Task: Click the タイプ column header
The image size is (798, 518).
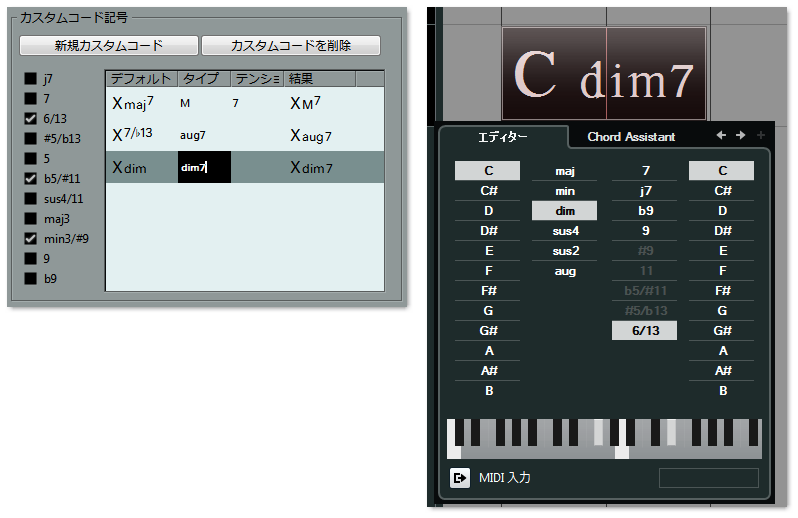Action: click(x=204, y=79)
